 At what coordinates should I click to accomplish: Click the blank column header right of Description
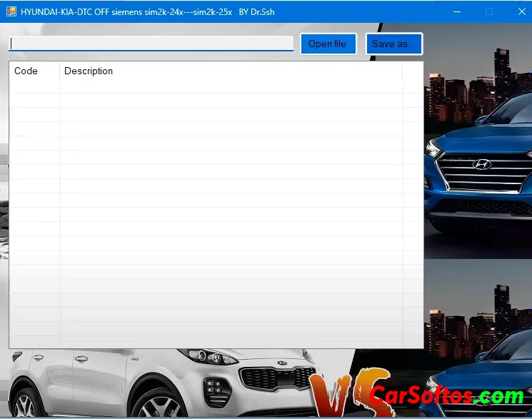pyautogui.click(x=413, y=71)
